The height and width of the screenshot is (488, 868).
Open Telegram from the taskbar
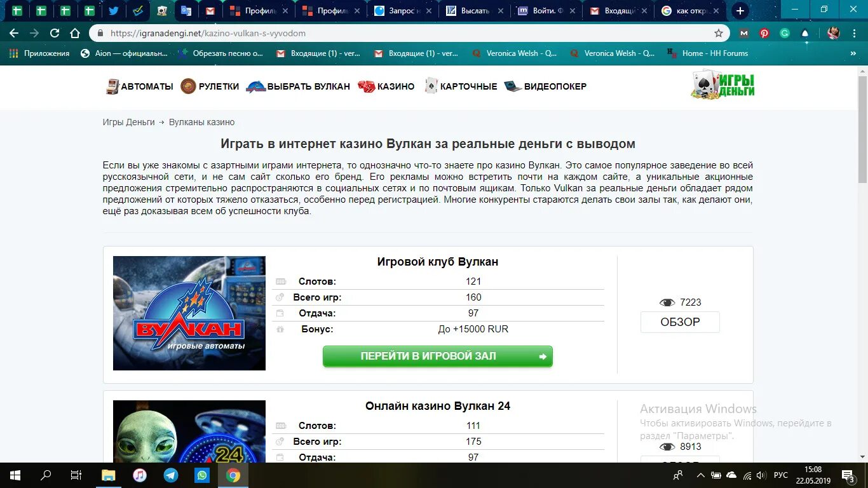click(171, 475)
